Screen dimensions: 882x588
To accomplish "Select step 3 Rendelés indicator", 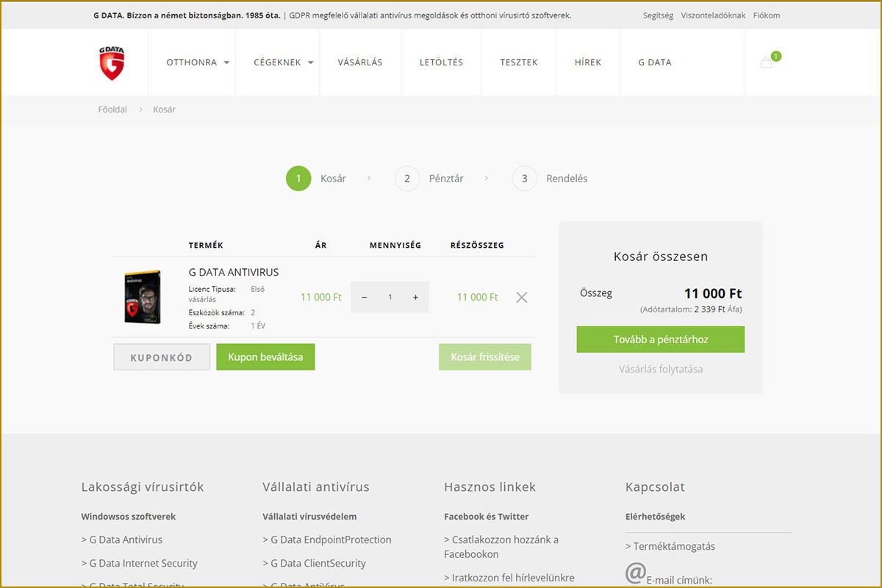I will pyautogui.click(x=550, y=179).
